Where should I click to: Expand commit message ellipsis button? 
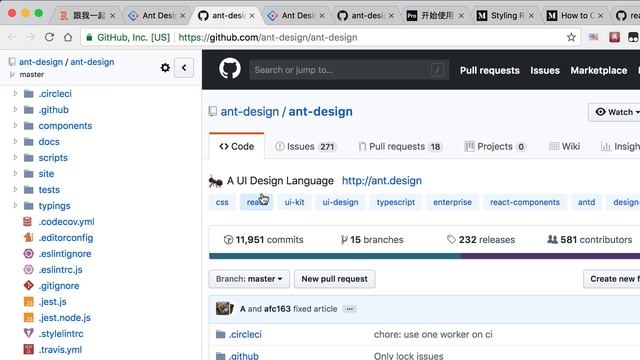pyautogui.click(x=349, y=309)
